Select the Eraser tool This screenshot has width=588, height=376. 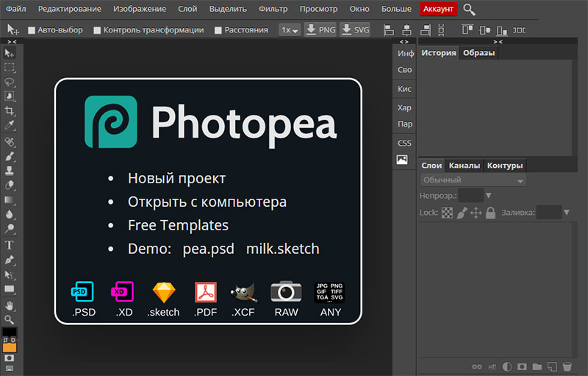tap(10, 185)
